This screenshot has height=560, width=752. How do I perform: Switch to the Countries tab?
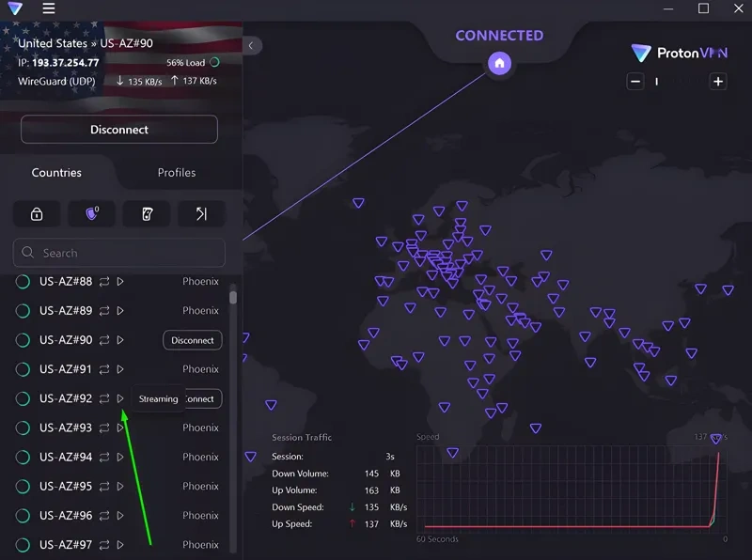[x=56, y=173]
